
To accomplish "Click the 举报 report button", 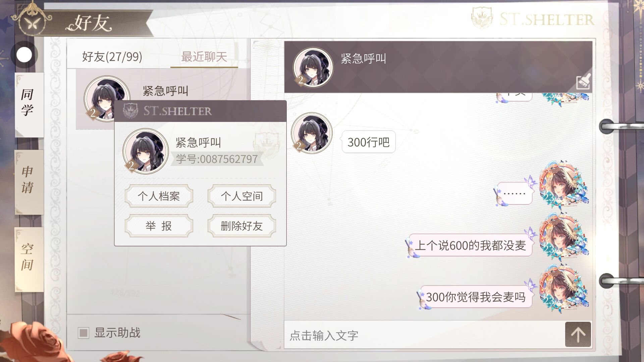I will [159, 226].
